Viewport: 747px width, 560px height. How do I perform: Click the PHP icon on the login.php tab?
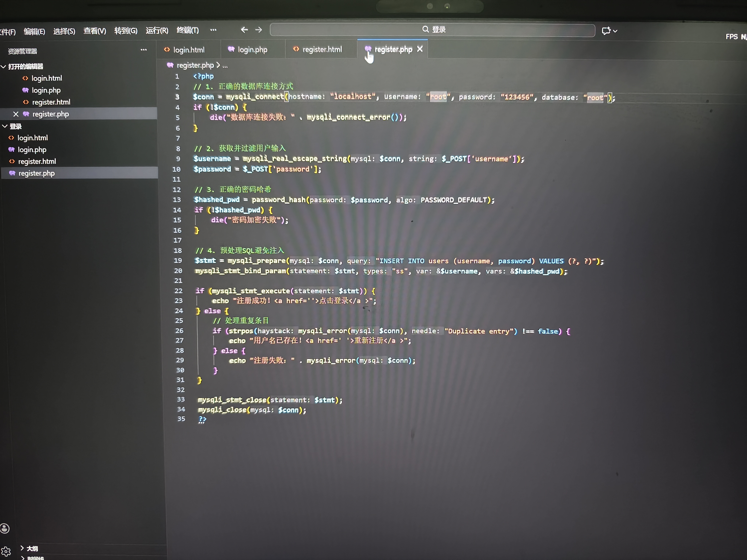click(231, 49)
